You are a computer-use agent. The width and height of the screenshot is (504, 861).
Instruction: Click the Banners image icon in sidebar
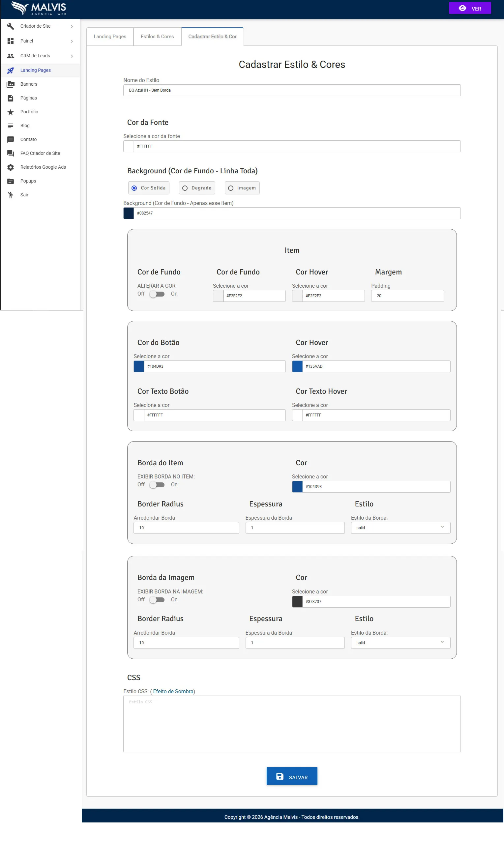pyautogui.click(x=11, y=84)
